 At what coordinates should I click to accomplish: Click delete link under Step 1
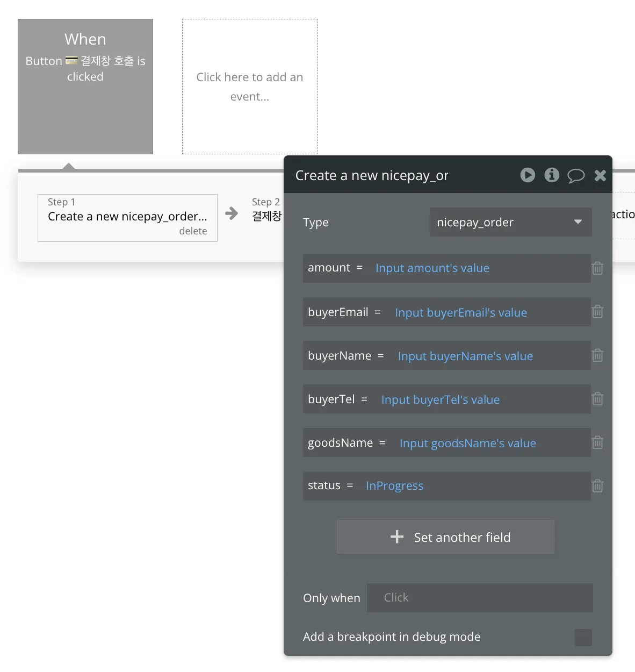[x=193, y=231]
